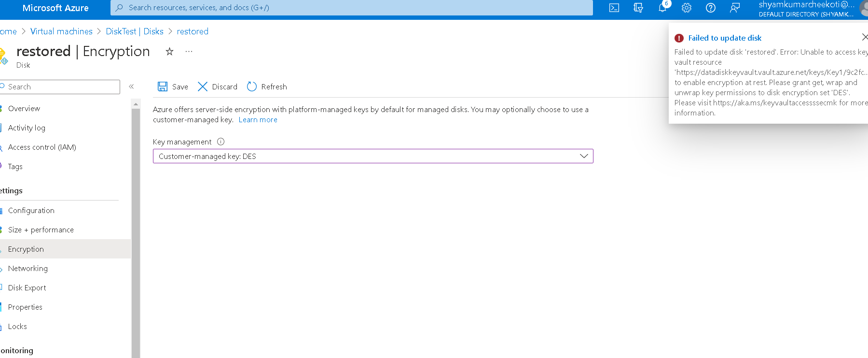Click the Save button label
Viewport: 868px width, 358px height.
click(180, 87)
